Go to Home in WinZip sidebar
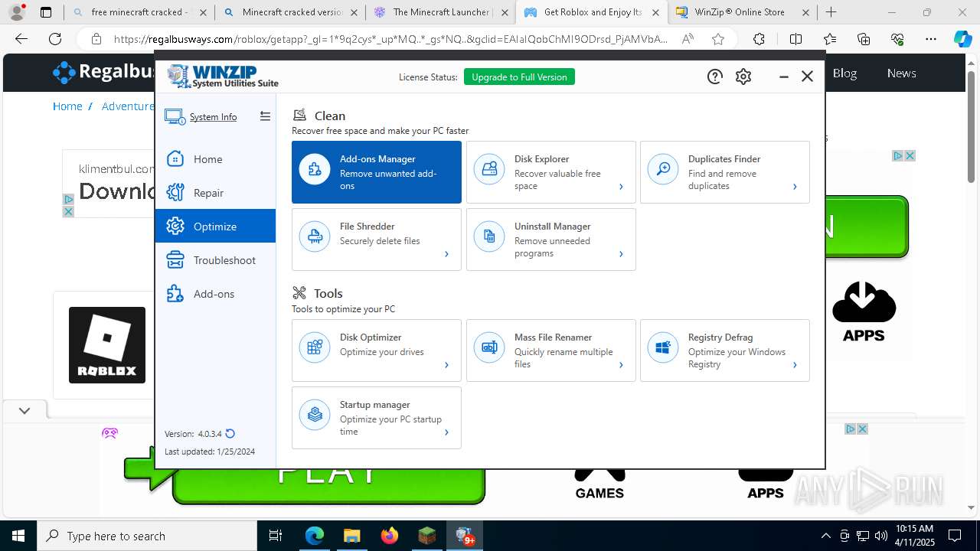 pos(215,159)
